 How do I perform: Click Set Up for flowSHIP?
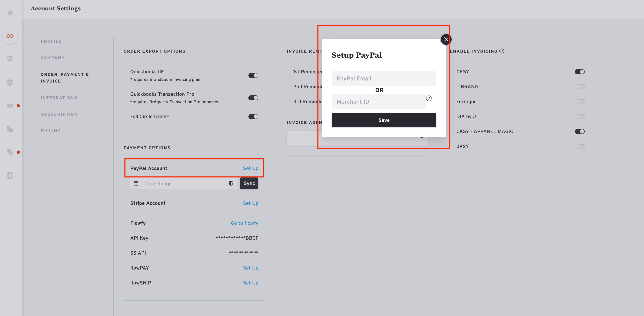(250, 283)
